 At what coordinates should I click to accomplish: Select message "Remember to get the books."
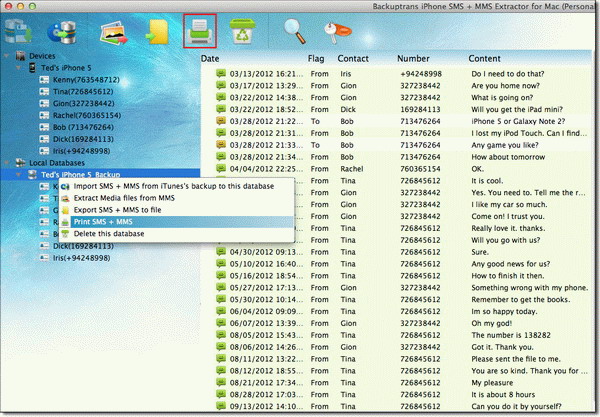521,299
